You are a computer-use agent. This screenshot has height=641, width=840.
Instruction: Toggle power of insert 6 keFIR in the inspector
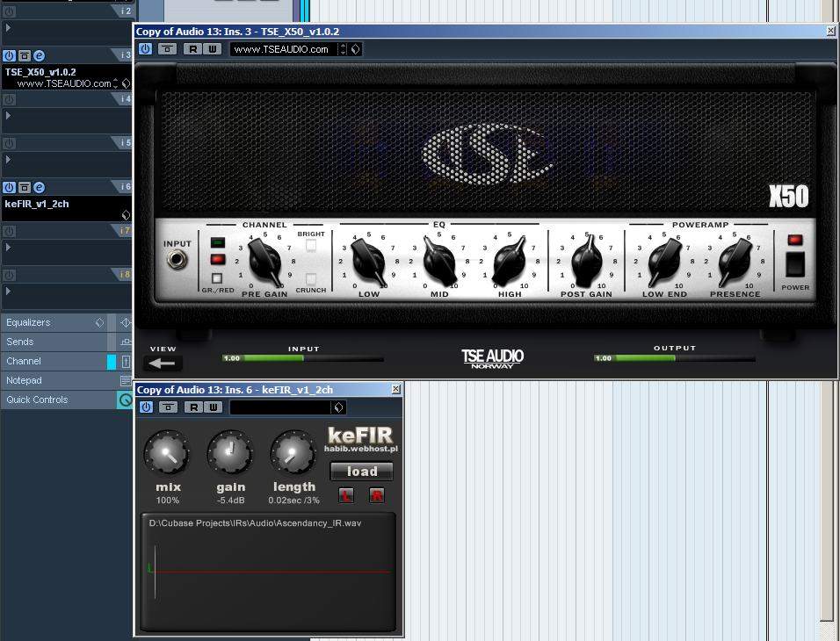tap(9, 187)
